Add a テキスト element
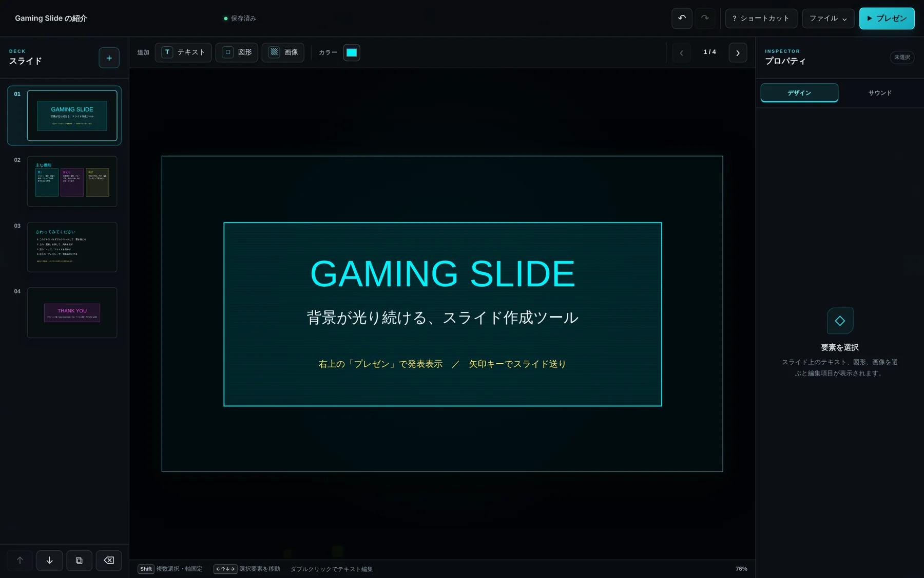The width and height of the screenshot is (924, 578). coord(183,52)
